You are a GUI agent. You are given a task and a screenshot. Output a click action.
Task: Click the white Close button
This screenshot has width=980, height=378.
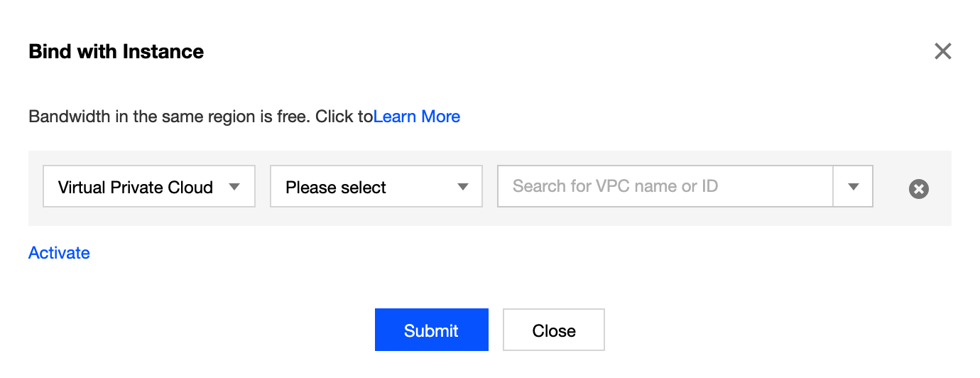click(x=553, y=330)
